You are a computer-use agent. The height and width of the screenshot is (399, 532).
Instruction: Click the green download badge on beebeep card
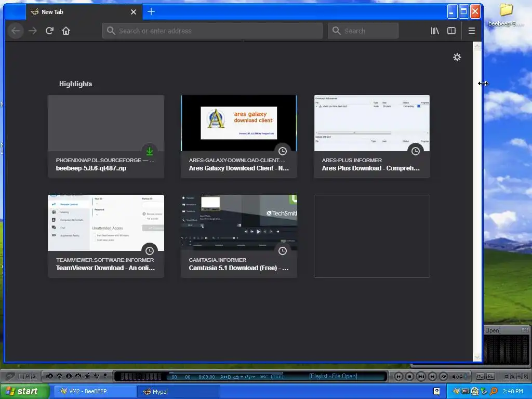coord(150,151)
